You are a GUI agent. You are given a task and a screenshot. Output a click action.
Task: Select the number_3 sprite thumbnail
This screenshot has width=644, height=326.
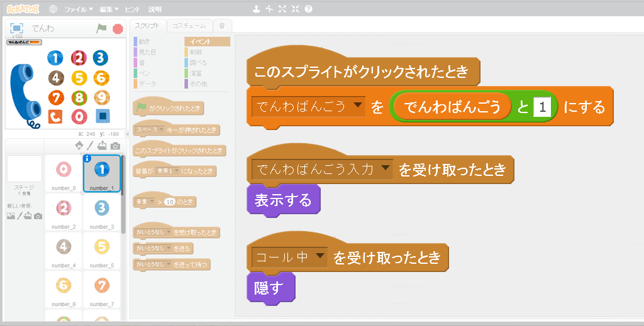(x=102, y=212)
